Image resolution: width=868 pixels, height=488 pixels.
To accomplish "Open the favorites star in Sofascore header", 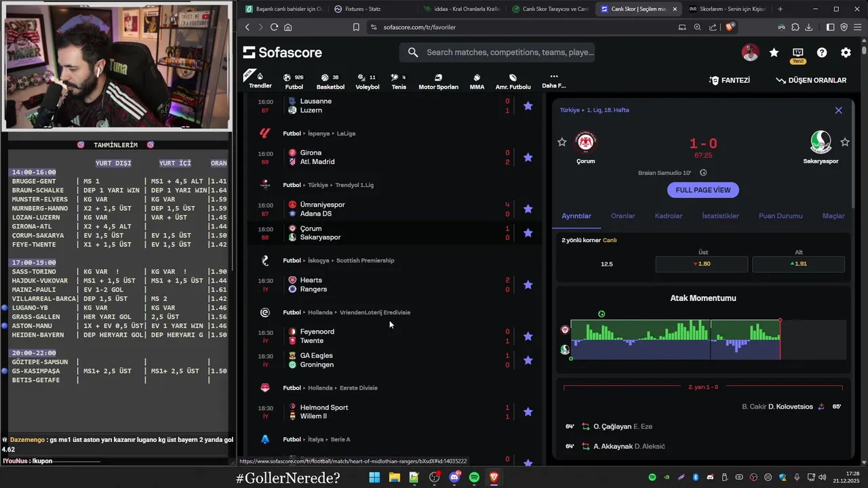I will 774,53.
